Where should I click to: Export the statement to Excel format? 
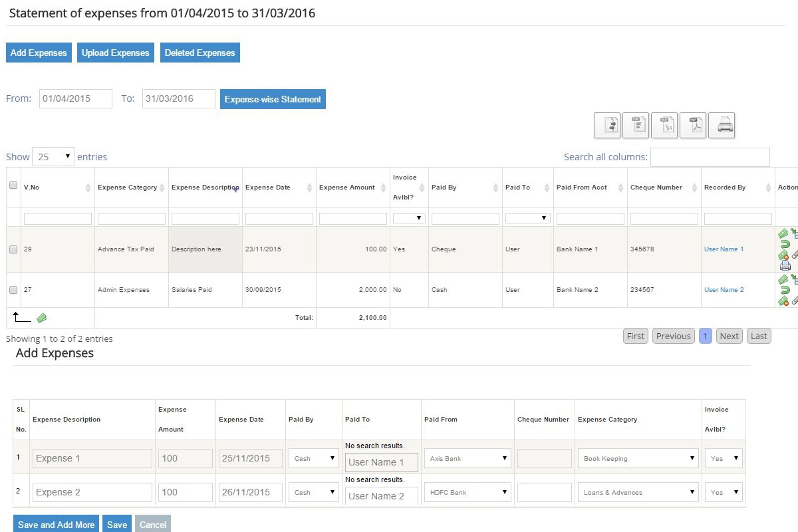[x=664, y=125]
